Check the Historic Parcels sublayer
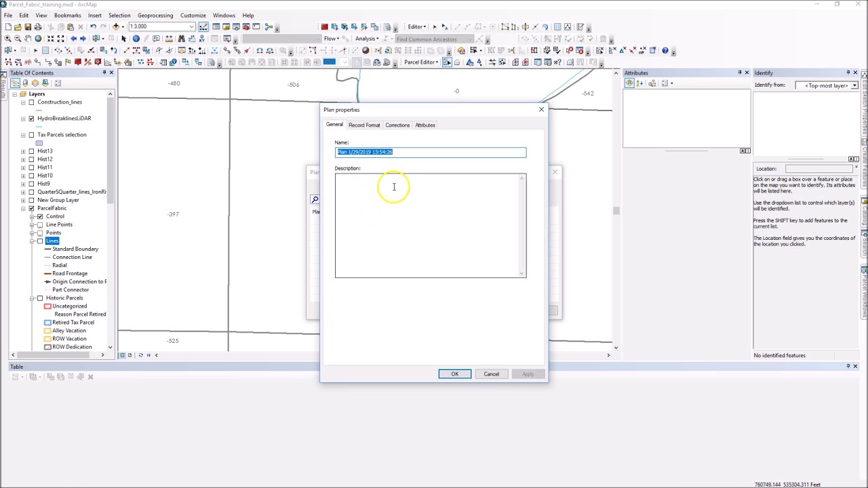 coord(39,298)
